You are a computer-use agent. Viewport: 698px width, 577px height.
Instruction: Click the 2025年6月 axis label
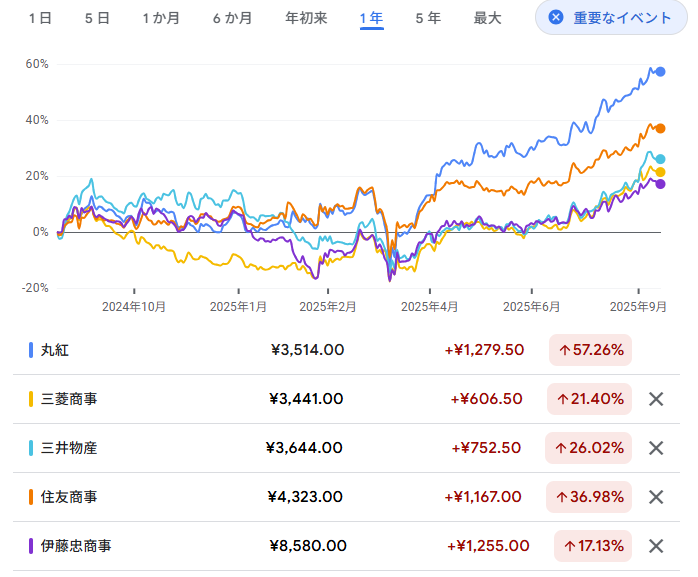[x=531, y=307]
